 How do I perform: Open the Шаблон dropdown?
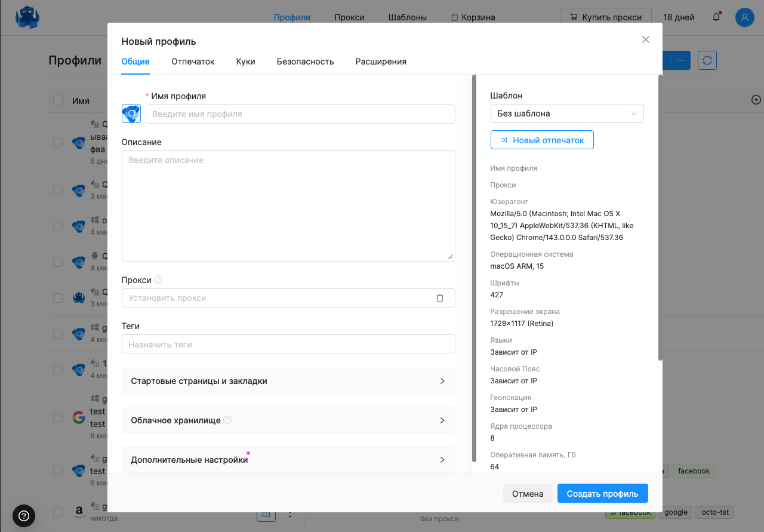coord(566,113)
